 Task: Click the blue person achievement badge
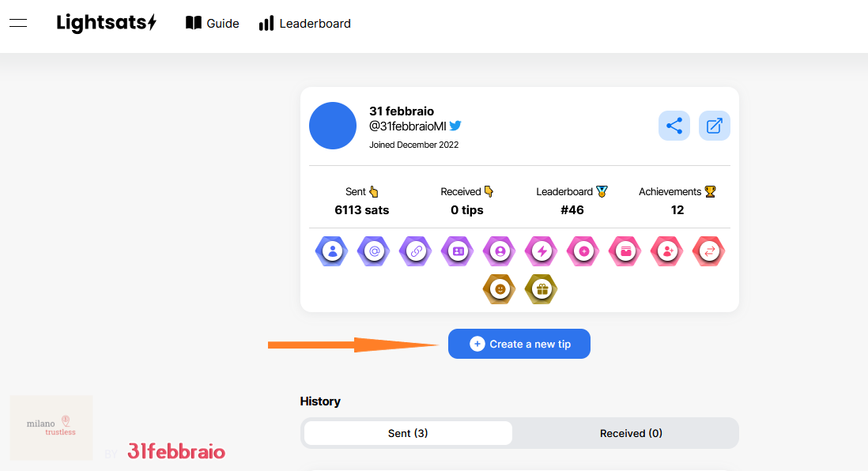332,251
